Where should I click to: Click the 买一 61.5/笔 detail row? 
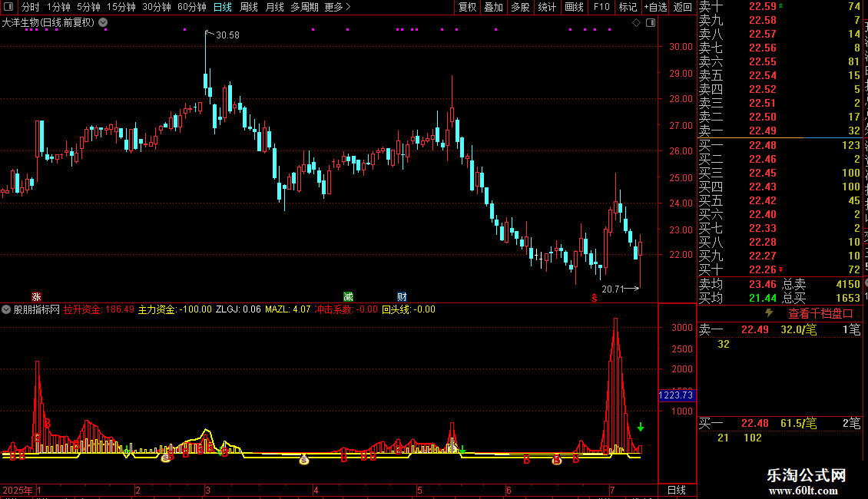pyautogui.click(x=780, y=424)
